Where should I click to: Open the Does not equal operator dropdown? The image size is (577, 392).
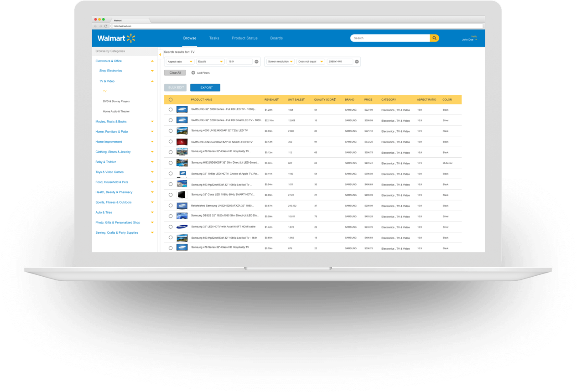coord(311,62)
